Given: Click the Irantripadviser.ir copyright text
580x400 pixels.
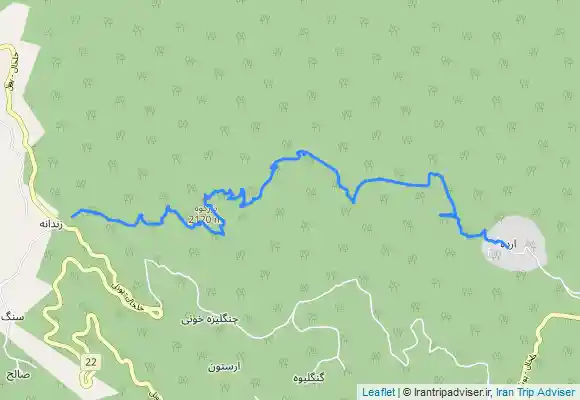Looking at the screenshot, I should click(x=447, y=392).
